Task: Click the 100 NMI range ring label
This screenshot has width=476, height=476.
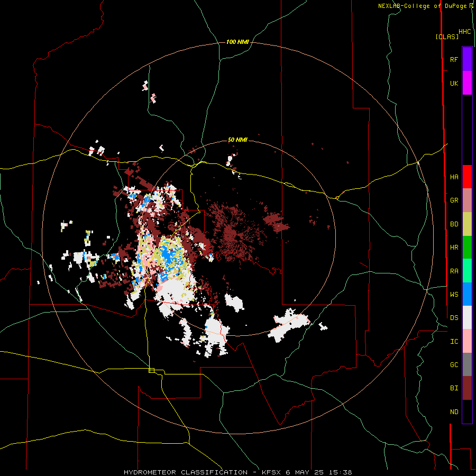Action: point(237,42)
